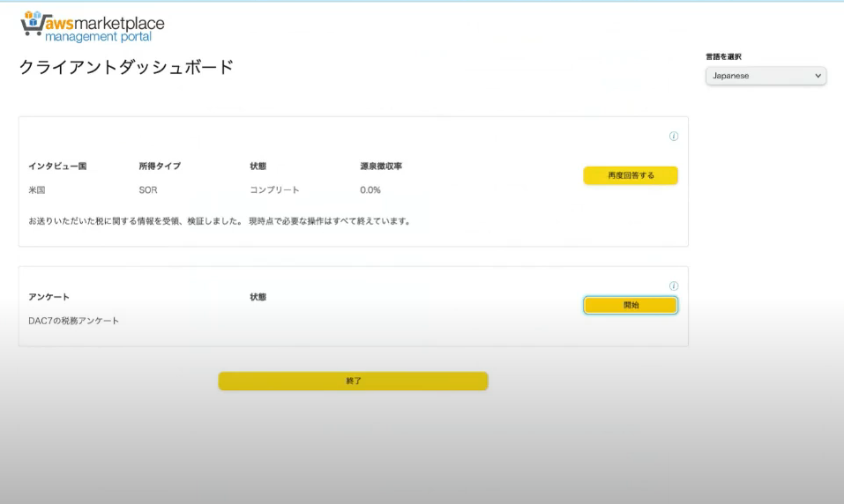Click the 再度回答する button
Image resolution: width=844 pixels, height=504 pixels.
pyautogui.click(x=631, y=175)
